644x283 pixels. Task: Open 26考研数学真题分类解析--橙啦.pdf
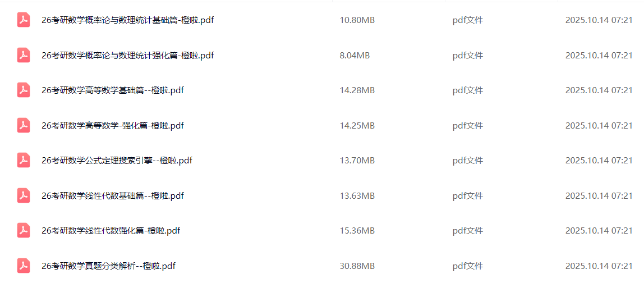(108, 266)
